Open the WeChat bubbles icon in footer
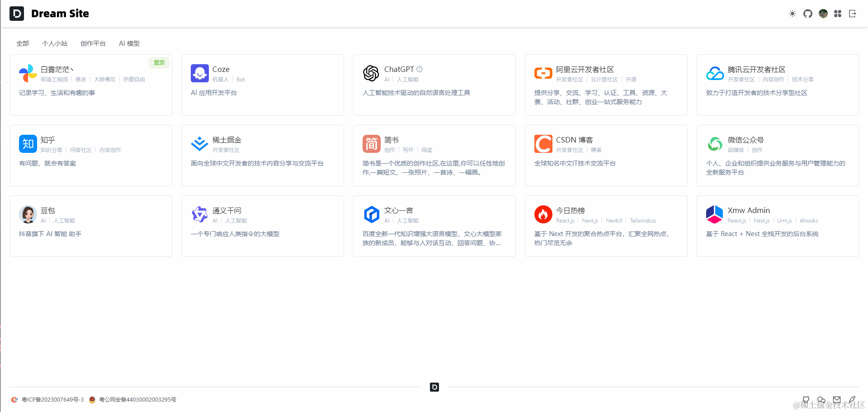This screenshot has height=412, width=868. point(821,400)
